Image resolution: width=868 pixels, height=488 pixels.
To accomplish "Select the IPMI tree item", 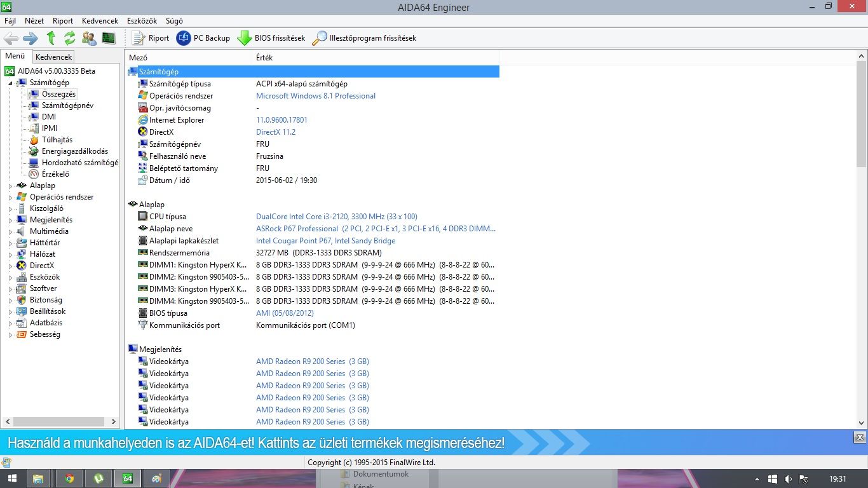I will (x=50, y=128).
